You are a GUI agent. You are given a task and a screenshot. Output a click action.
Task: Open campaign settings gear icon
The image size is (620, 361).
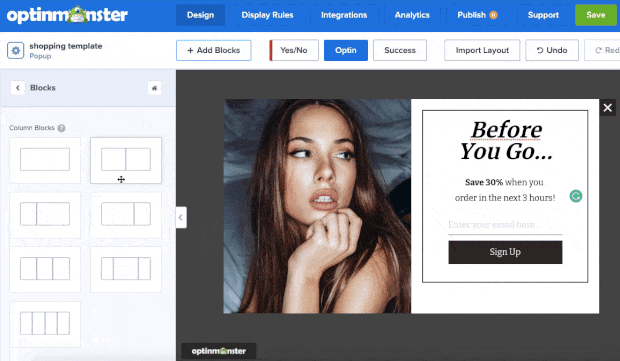click(15, 51)
